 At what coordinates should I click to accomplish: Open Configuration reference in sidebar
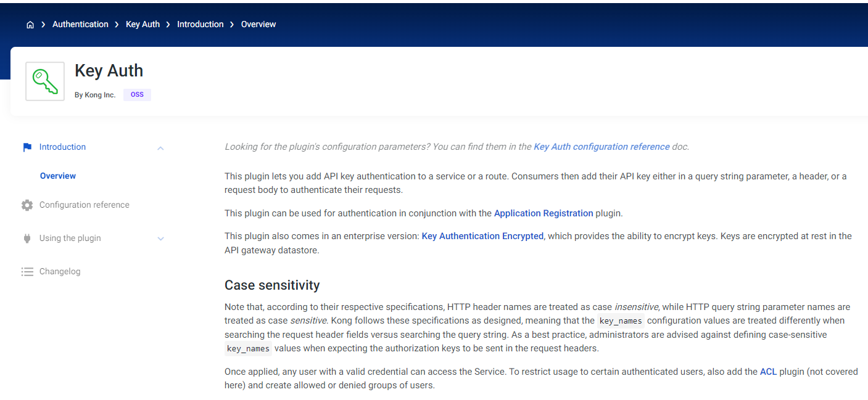click(x=85, y=205)
